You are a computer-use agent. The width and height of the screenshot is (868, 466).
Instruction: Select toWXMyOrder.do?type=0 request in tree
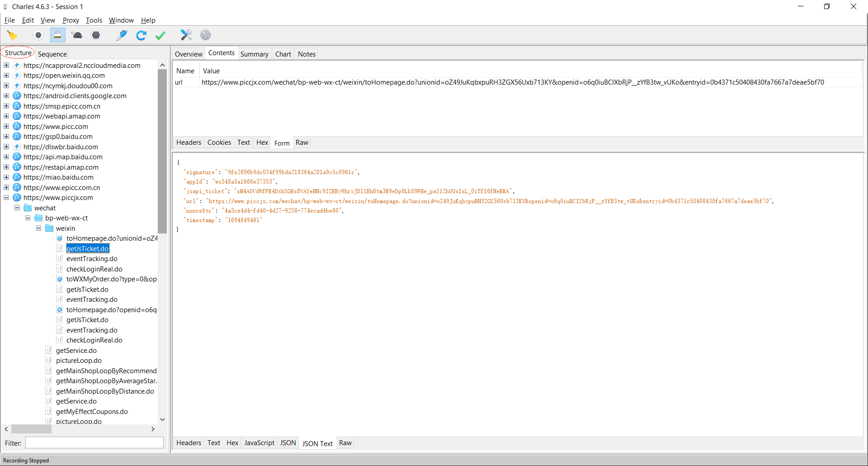point(112,279)
